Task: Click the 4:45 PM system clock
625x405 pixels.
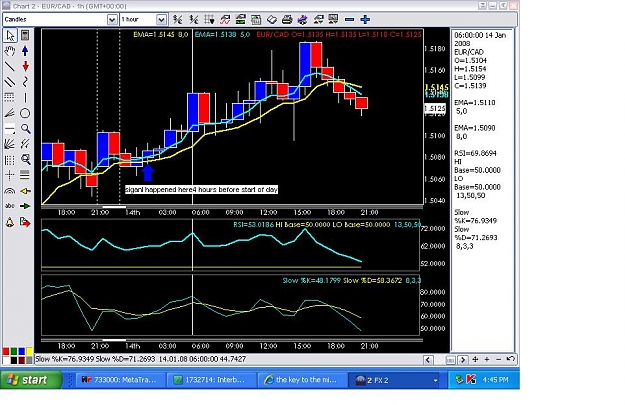Action: coord(495,380)
